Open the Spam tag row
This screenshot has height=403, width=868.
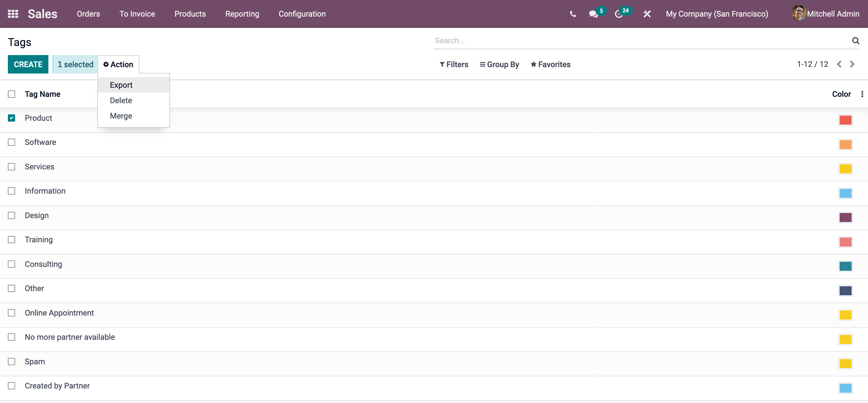[434, 364]
